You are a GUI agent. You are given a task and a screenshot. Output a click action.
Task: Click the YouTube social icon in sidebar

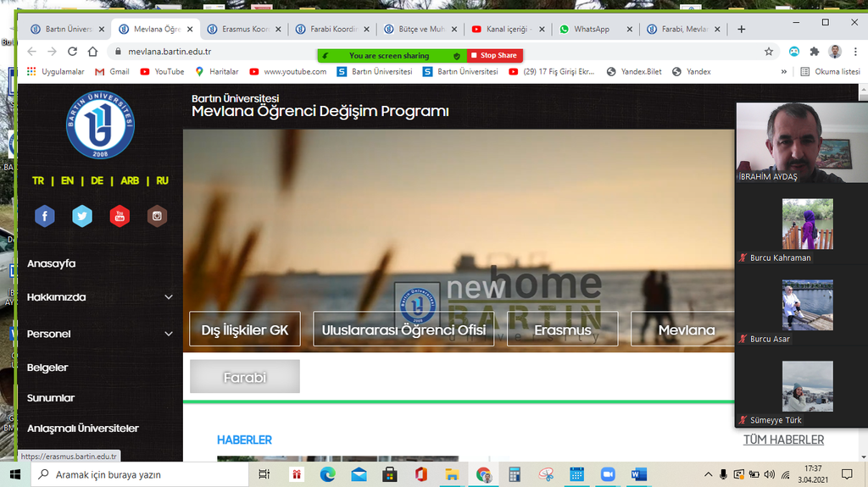(120, 216)
